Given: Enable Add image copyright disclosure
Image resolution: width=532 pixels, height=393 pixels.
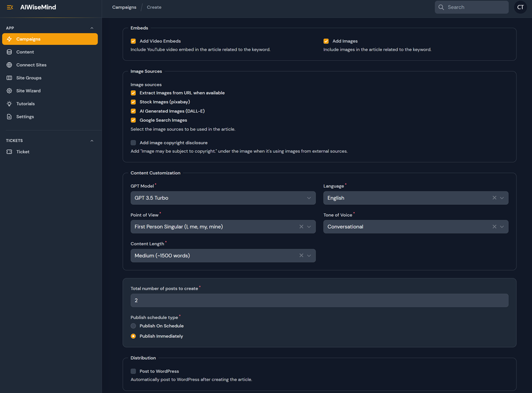Looking at the screenshot, I should coord(134,143).
